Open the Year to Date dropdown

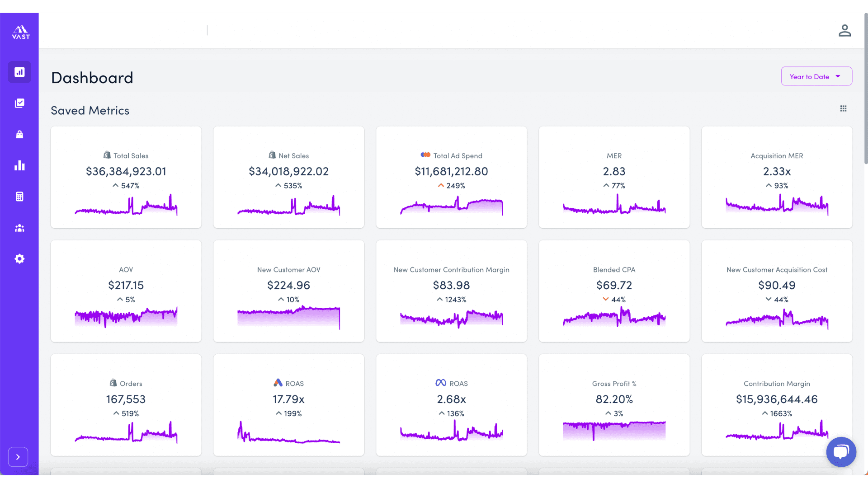point(809,77)
